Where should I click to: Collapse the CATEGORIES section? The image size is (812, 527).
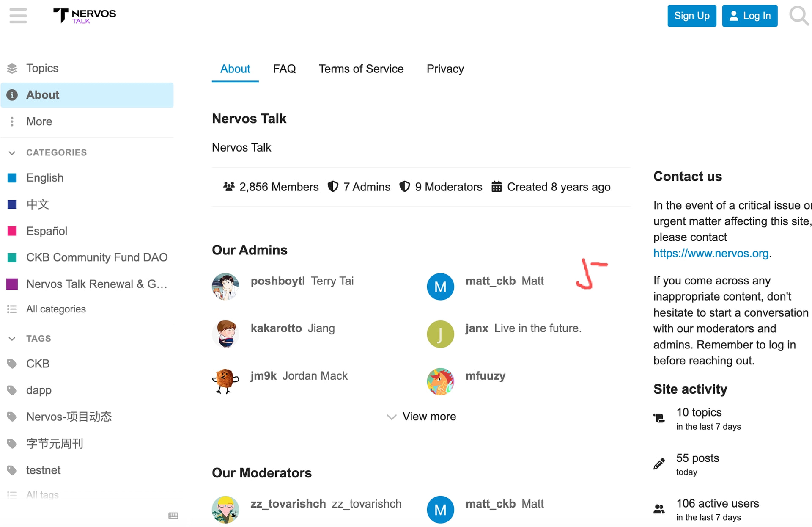click(12, 152)
